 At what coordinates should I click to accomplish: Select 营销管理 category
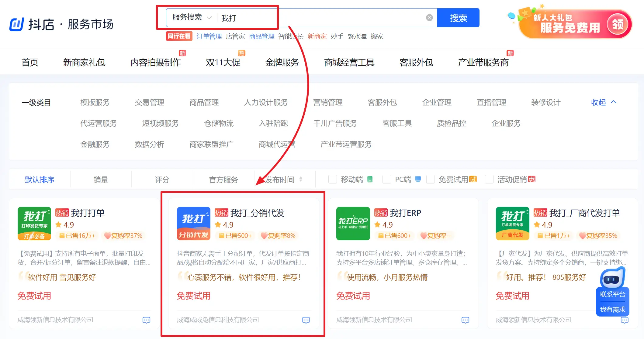[x=328, y=102]
